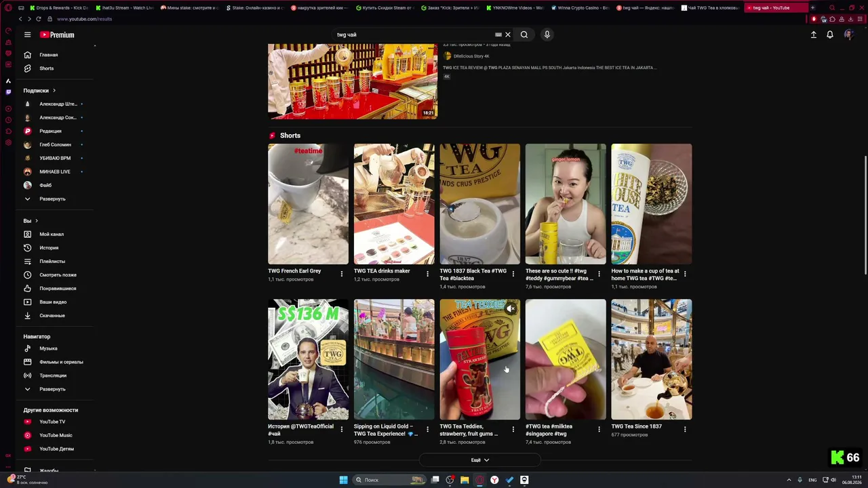Switch to the hat3u Stream tab

125,7
